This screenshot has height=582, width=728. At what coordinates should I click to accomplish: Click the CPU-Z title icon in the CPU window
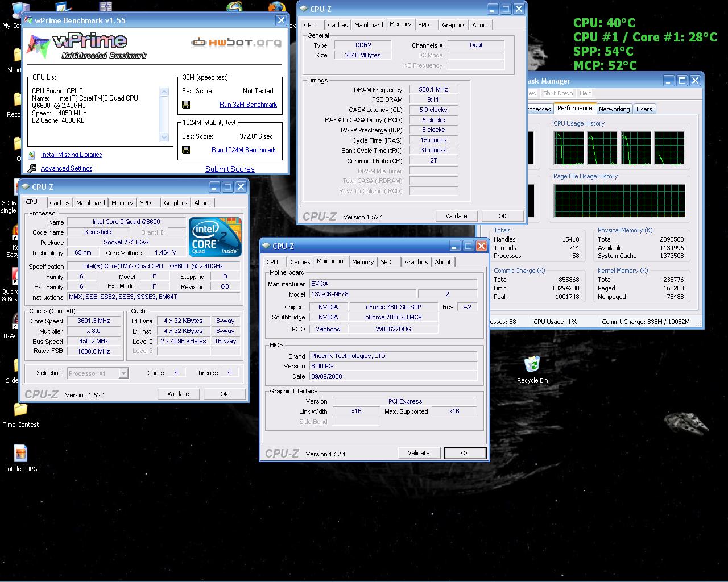25,187
